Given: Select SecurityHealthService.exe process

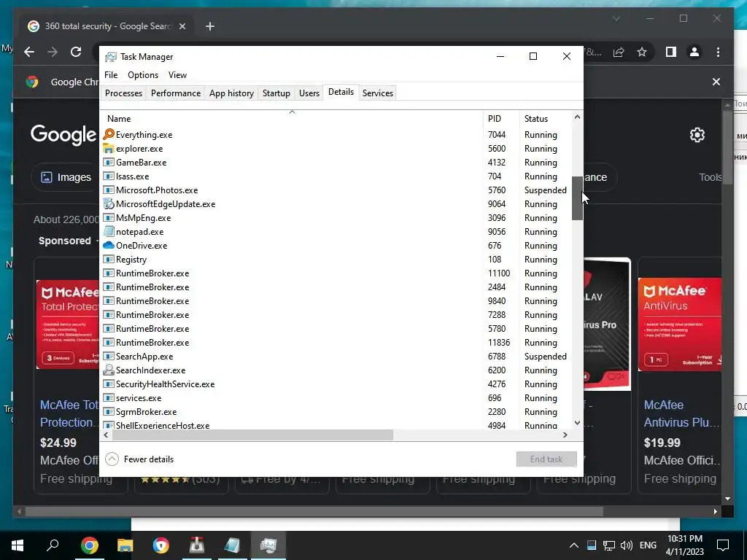Looking at the screenshot, I should click(336, 384).
